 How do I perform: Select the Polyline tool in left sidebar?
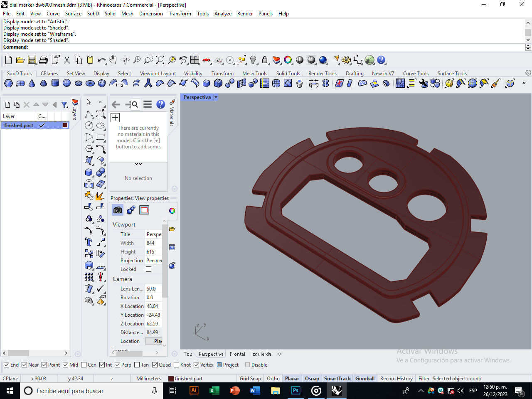tap(89, 114)
